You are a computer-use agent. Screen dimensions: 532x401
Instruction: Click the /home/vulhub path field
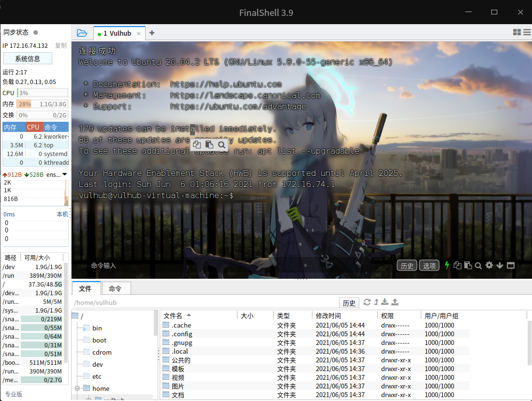(x=205, y=303)
